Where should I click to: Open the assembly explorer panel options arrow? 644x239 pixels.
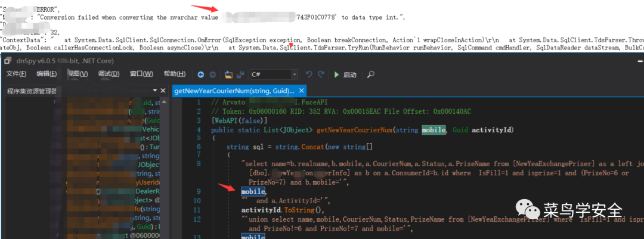(x=155, y=91)
